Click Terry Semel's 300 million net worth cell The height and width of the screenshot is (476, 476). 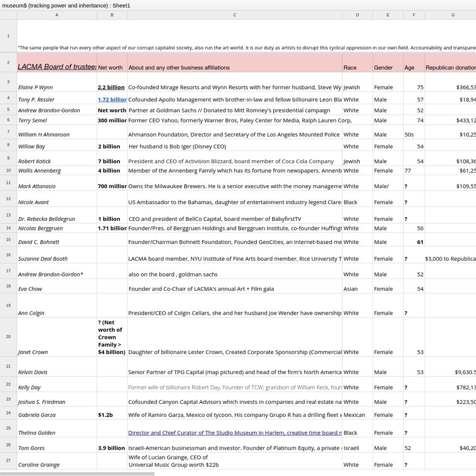point(112,120)
